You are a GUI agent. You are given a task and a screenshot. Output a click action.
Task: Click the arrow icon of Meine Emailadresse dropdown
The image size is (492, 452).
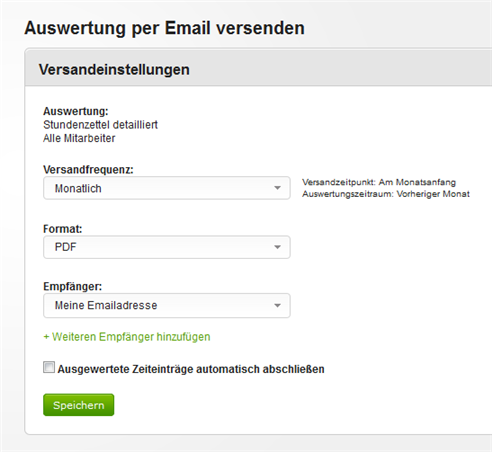point(277,305)
